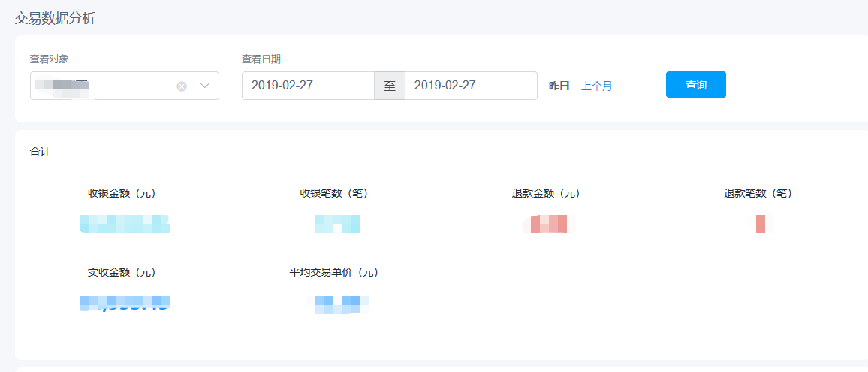Open the 查看对象 select box
This screenshot has width=868, height=372.
pyautogui.click(x=125, y=86)
